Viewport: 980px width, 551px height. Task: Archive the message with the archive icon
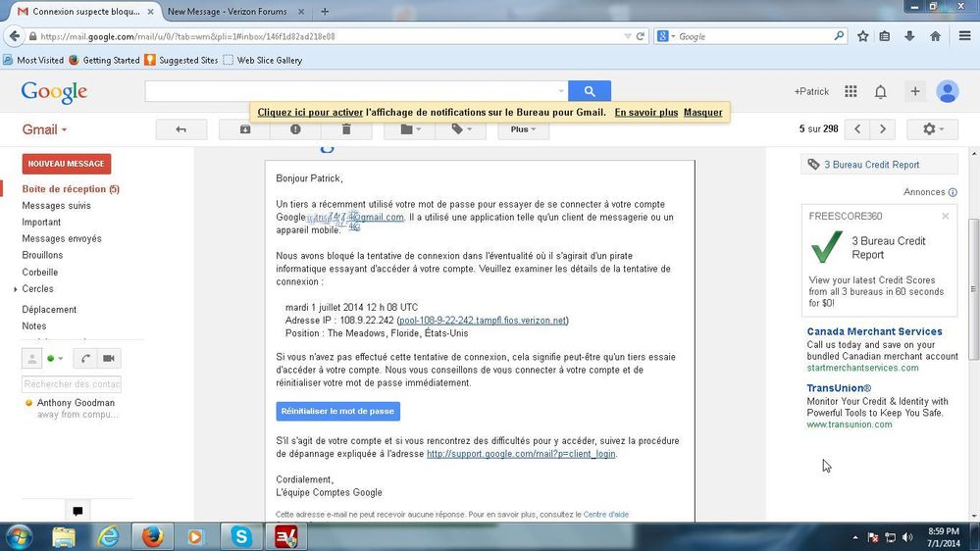pyautogui.click(x=245, y=129)
